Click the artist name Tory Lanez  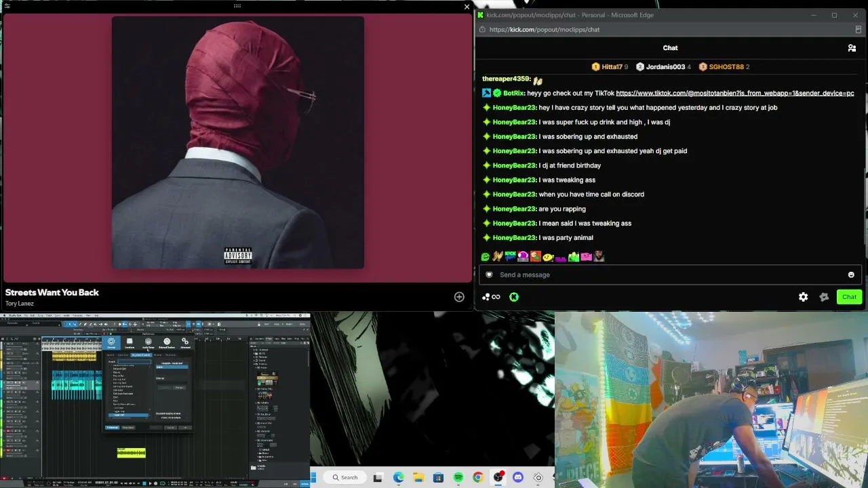coord(20,304)
